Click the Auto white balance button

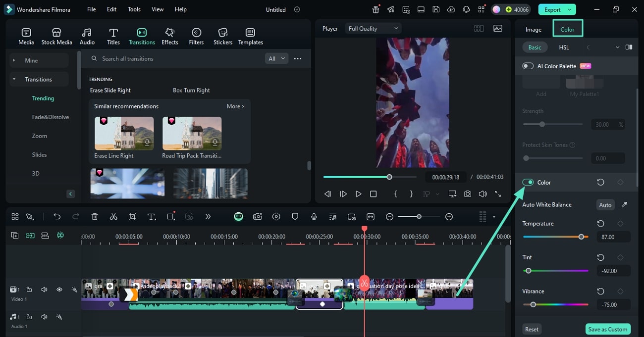coord(605,205)
